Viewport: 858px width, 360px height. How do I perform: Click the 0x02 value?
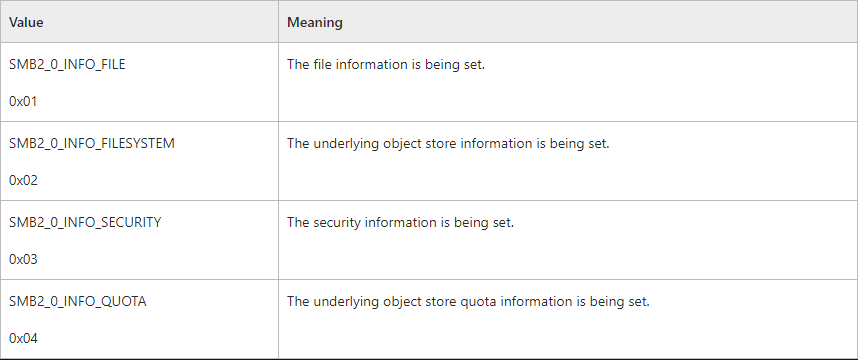24,181
